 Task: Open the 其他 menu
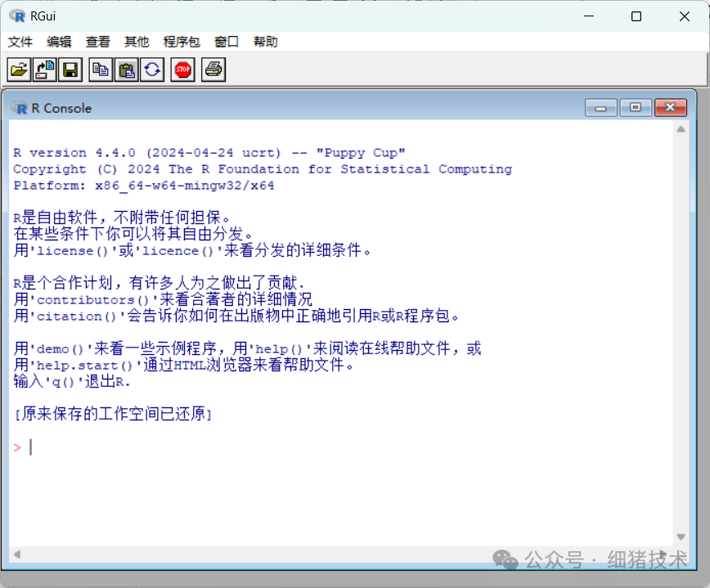(x=137, y=42)
